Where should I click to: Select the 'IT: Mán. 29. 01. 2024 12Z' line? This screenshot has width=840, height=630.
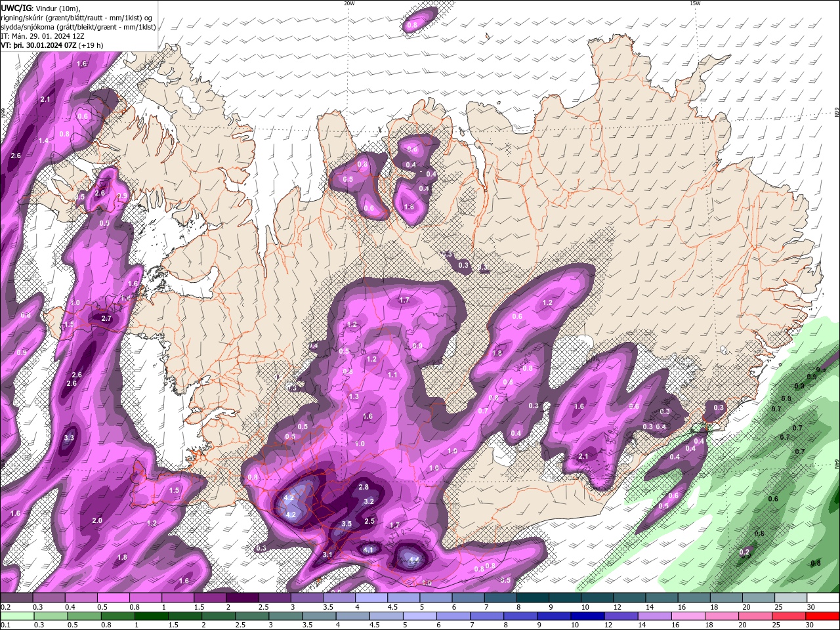tap(42, 36)
